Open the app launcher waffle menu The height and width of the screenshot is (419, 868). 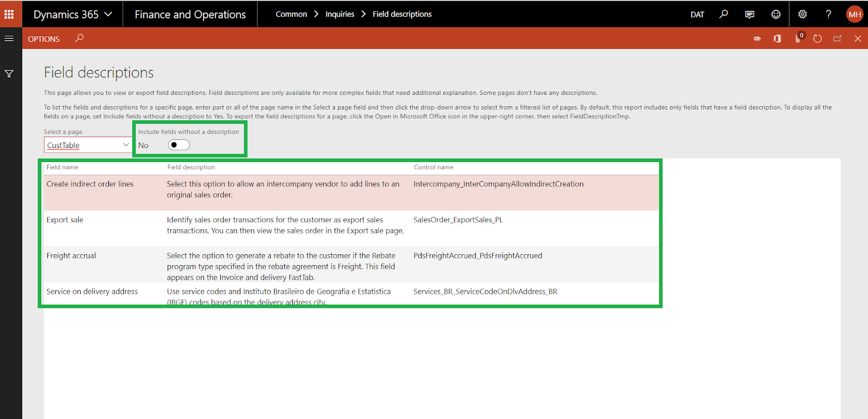coord(9,14)
